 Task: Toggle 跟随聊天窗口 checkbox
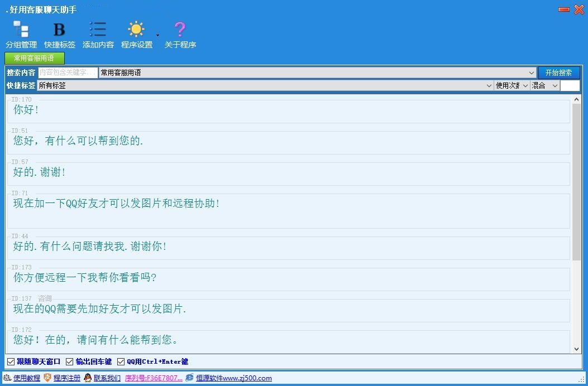tap(11, 361)
